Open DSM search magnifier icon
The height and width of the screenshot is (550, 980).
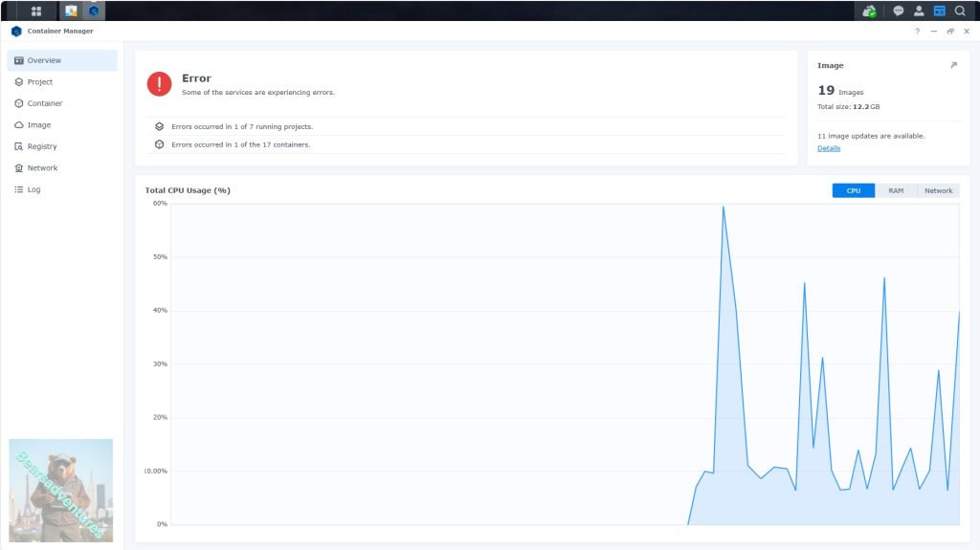coord(960,11)
